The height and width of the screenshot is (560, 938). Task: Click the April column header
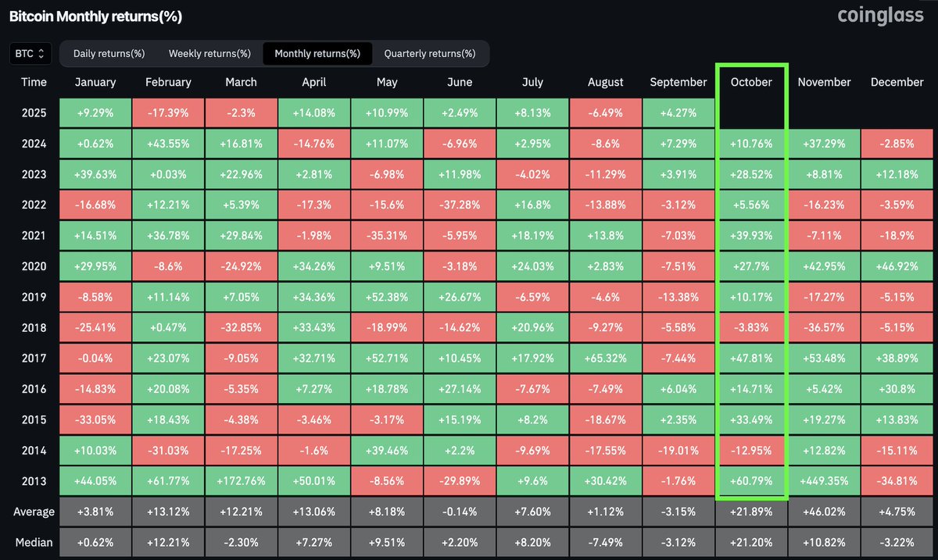(x=314, y=82)
